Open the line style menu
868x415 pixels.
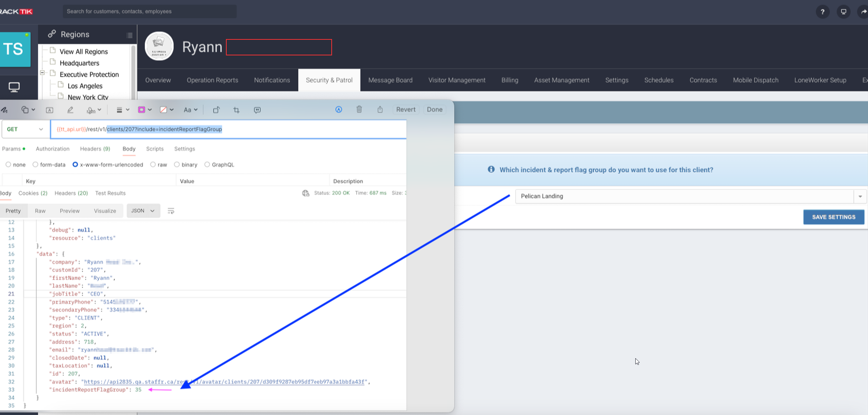coord(123,110)
